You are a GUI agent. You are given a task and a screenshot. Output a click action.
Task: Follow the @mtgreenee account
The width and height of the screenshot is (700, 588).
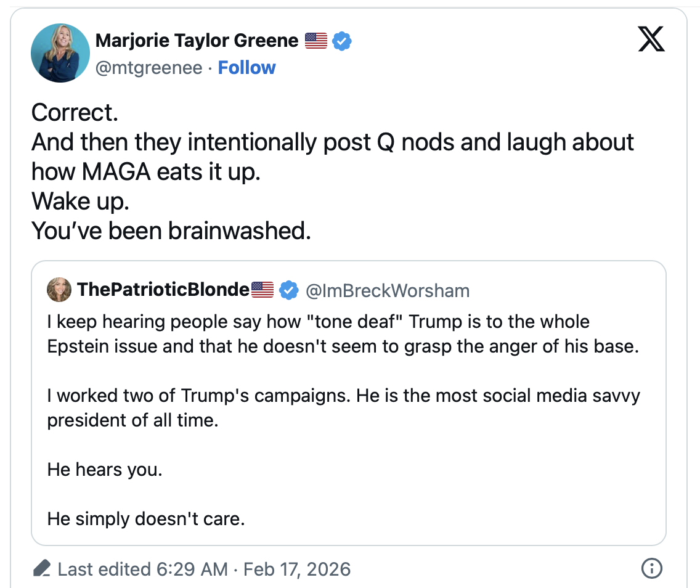tap(246, 67)
